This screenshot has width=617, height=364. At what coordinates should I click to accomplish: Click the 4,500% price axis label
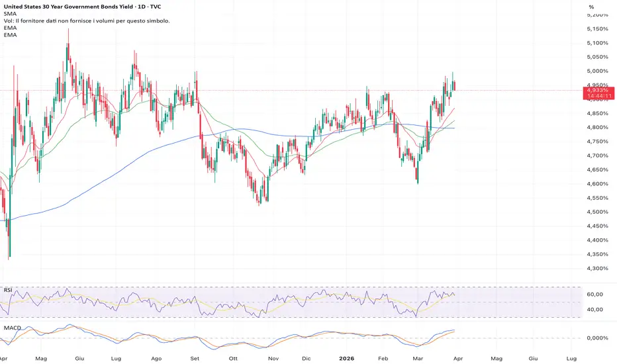pos(597,212)
